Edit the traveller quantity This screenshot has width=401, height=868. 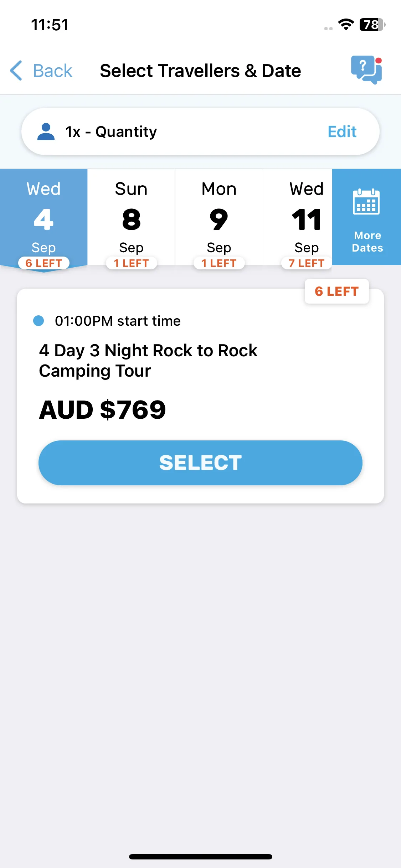pos(342,132)
